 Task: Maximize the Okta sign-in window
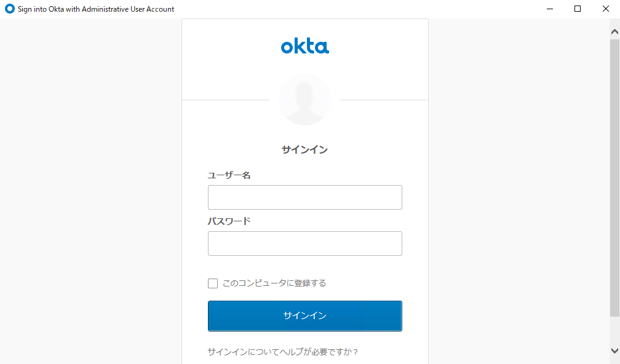click(578, 9)
